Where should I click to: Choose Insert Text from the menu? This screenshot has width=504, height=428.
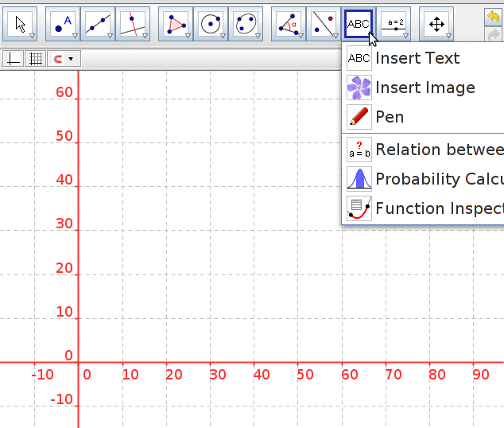click(x=417, y=58)
